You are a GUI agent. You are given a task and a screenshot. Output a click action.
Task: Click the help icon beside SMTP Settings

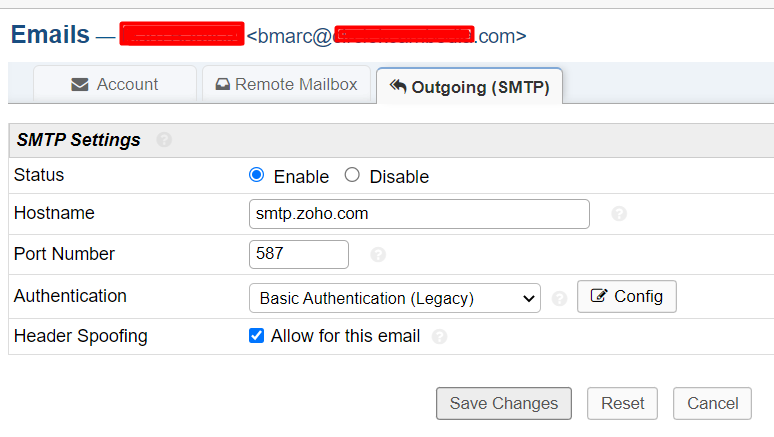point(164,140)
